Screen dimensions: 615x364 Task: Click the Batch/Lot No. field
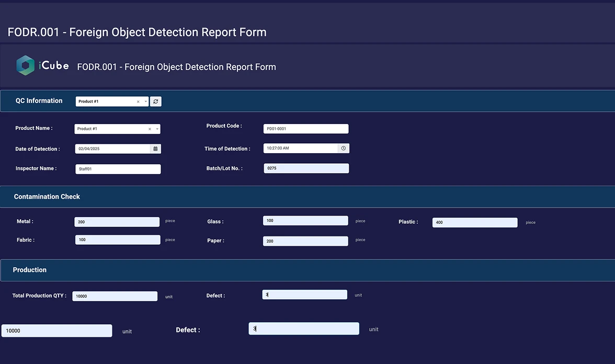pyautogui.click(x=305, y=168)
